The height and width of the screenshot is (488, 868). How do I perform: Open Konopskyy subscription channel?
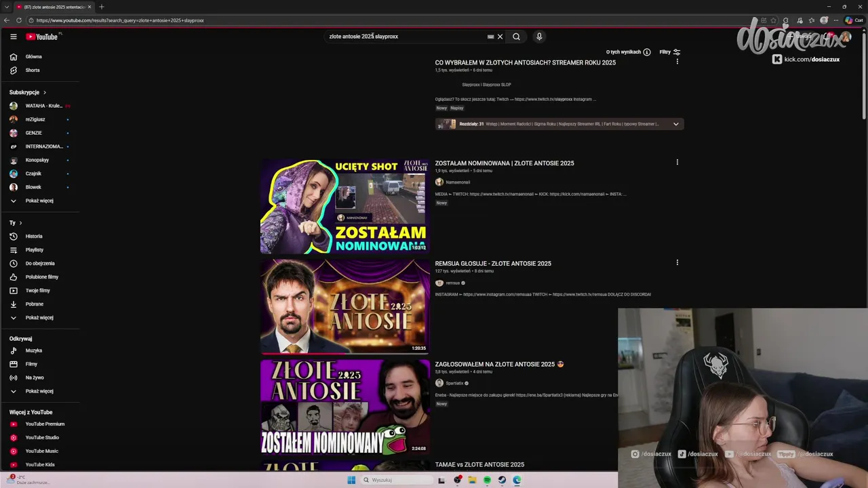pos(40,160)
